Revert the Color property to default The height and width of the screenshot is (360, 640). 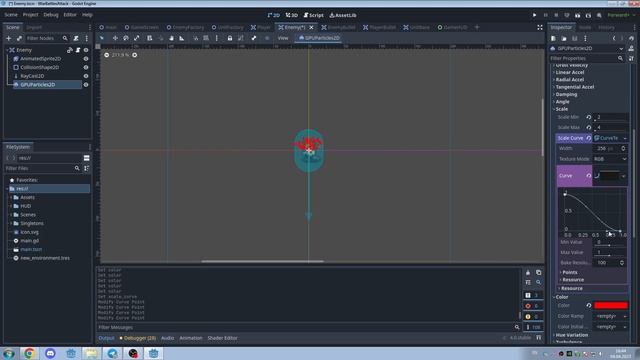coord(589,305)
